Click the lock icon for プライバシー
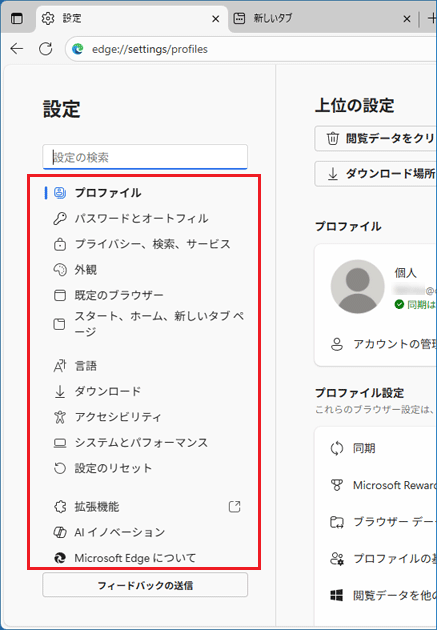 click(59, 244)
